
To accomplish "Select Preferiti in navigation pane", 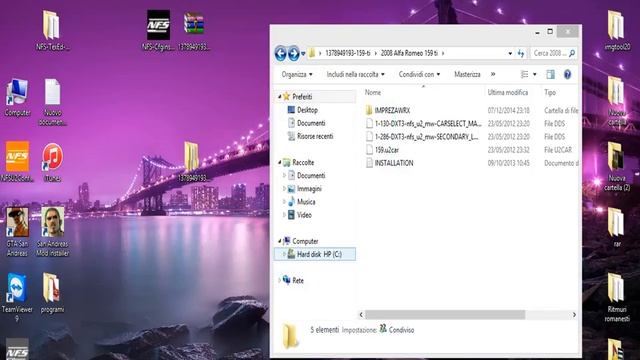I will click(302, 97).
